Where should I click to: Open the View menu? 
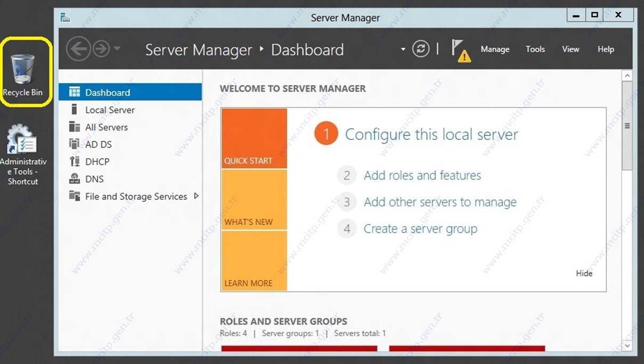point(570,49)
